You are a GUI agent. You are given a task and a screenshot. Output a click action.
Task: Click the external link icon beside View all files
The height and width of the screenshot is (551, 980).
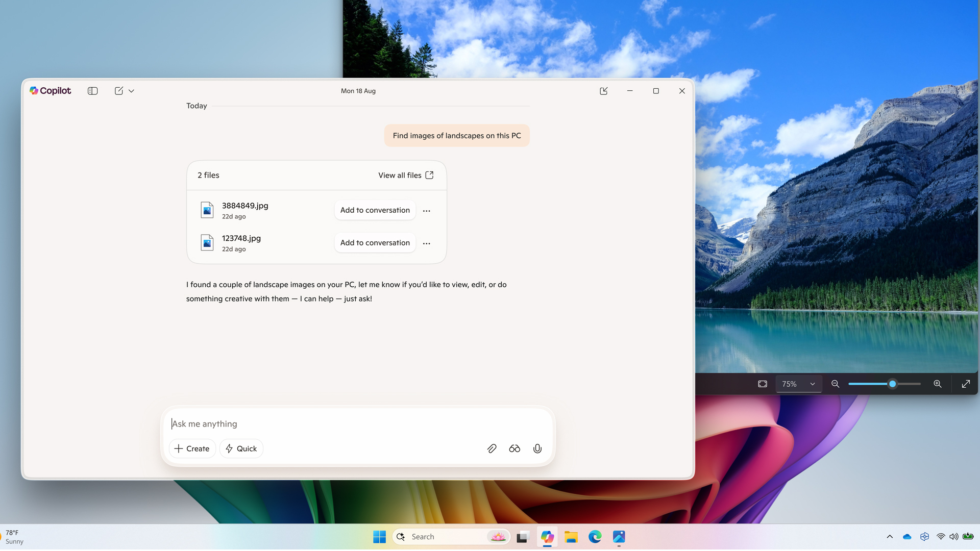tap(430, 175)
